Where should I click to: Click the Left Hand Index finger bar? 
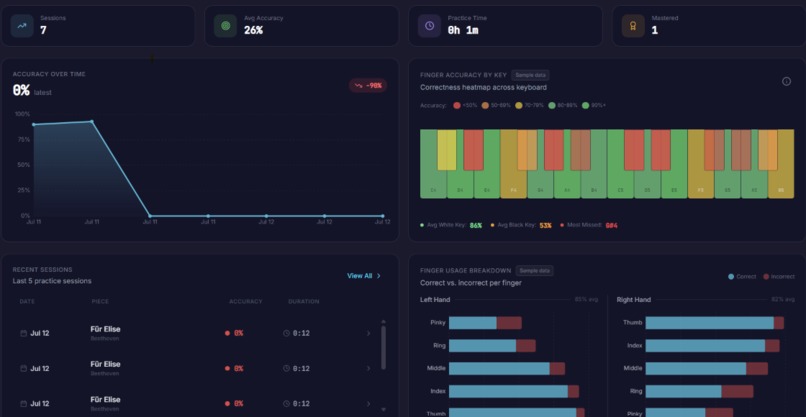[x=514, y=391]
